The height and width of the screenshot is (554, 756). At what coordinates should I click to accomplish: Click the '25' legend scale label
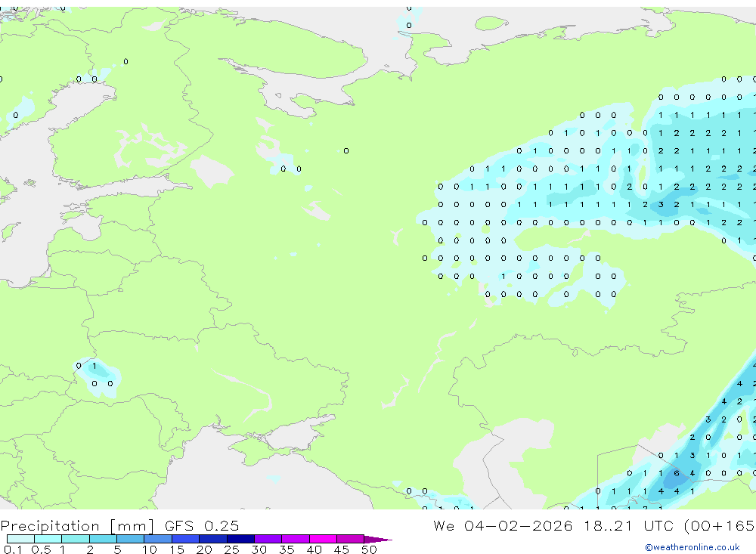231,549
